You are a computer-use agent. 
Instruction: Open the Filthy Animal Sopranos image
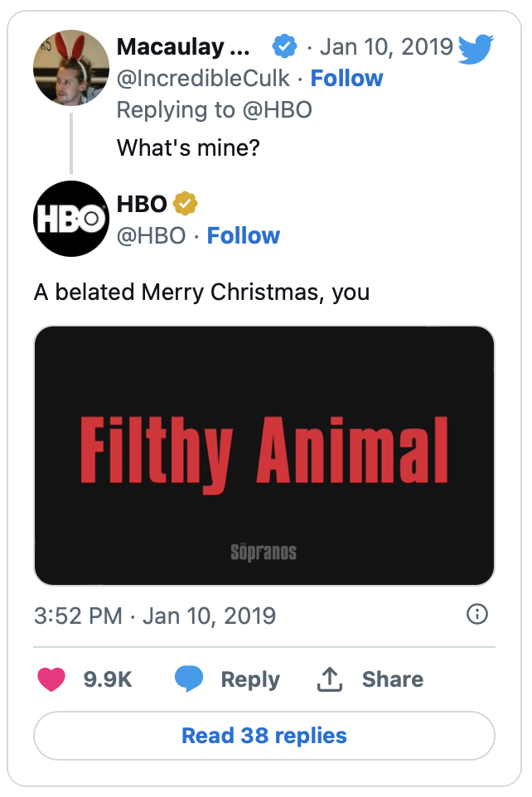click(264, 456)
